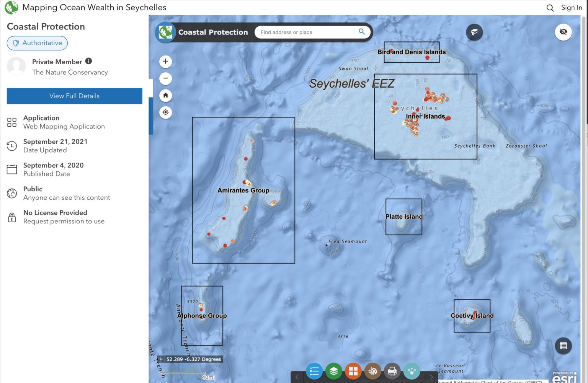
Task: Toggle find-my-location tracking
Action: click(165, 112)
